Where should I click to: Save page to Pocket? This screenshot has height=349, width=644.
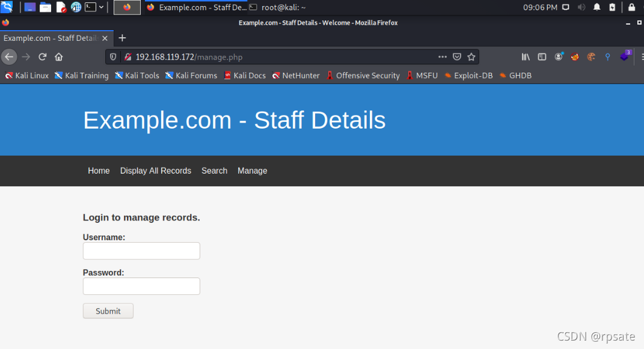click(x=457, y=57)
